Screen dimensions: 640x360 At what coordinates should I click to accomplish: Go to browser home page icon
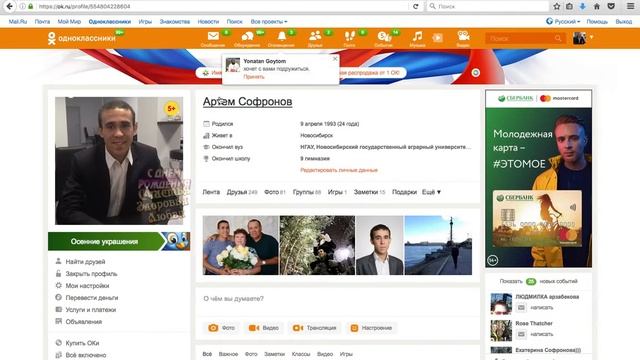596,7
